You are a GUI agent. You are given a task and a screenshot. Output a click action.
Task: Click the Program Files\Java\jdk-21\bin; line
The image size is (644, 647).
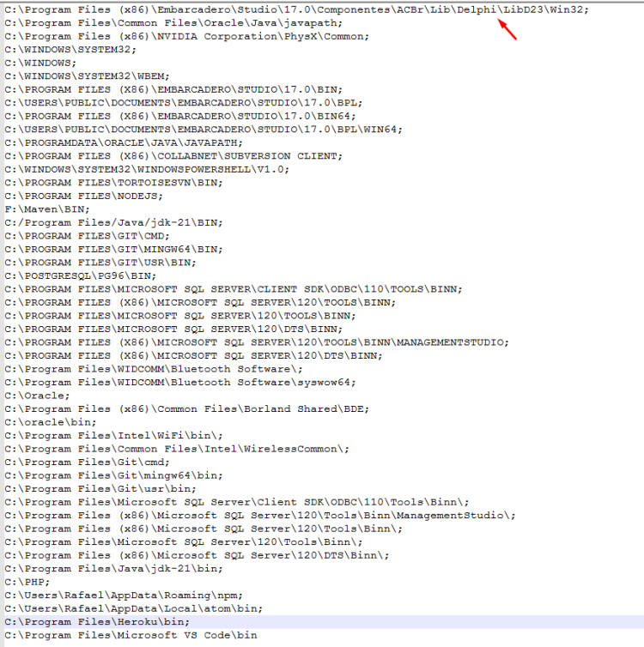(113, 569)
